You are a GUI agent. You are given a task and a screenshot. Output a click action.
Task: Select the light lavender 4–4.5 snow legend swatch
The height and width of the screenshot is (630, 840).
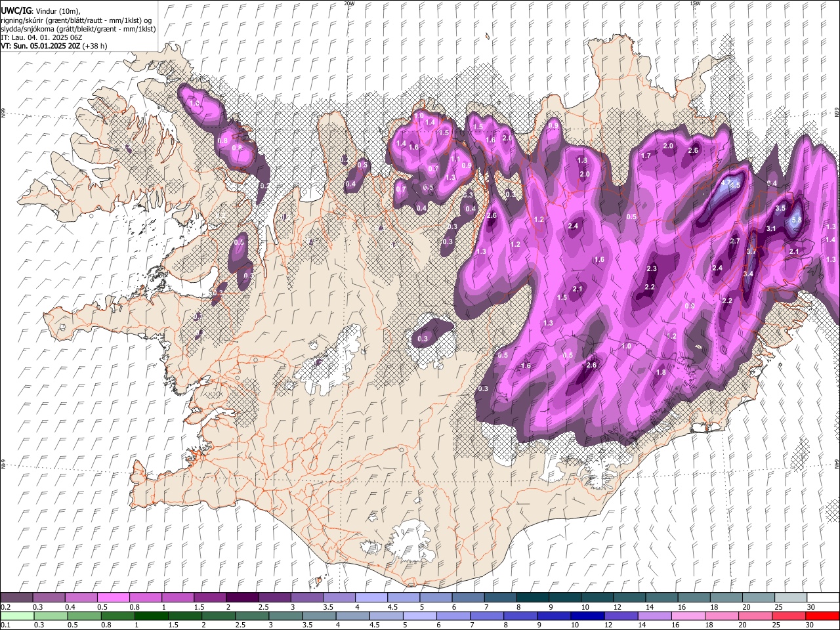click(x=371, y=598)
